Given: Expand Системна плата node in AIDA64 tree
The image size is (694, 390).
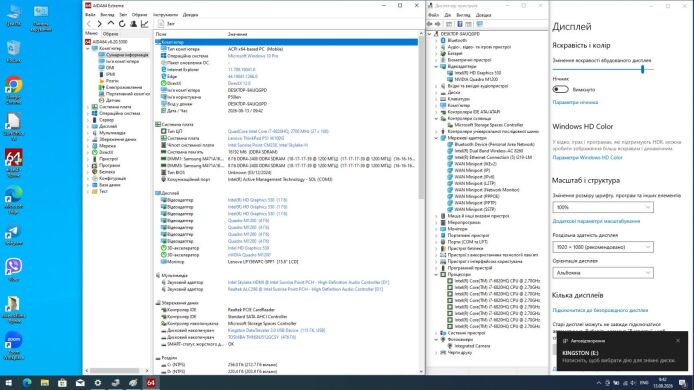Looking at the screenshot, I should pyautogui.click(x=88, y=107).
